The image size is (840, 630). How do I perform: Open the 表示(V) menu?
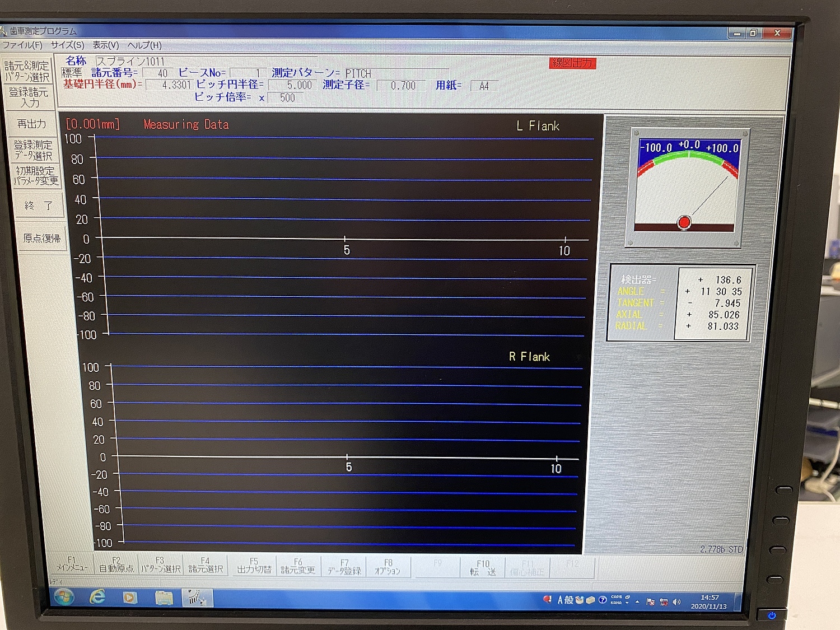click(x=105, y=45)
